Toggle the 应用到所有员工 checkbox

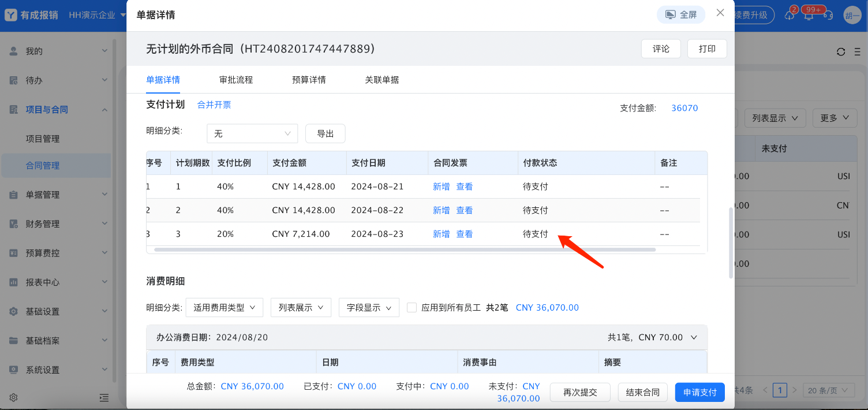pyautogui.click(x=411, y=308)
